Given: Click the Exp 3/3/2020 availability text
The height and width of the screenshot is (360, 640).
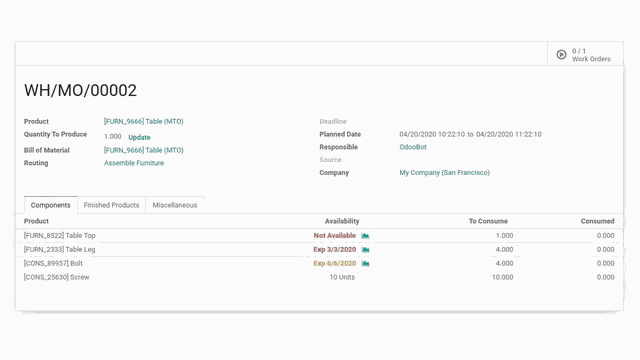Looking at the screenshot, I should 335,249.
